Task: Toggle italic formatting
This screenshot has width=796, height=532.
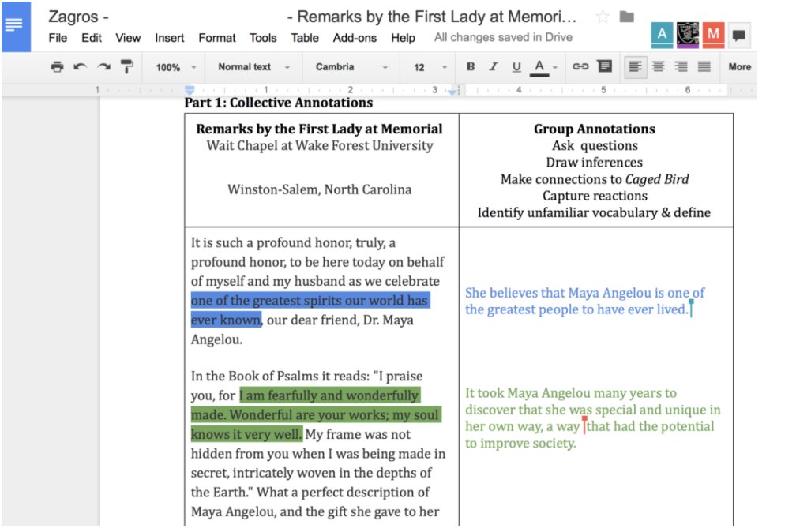Action: pos(493,66)
